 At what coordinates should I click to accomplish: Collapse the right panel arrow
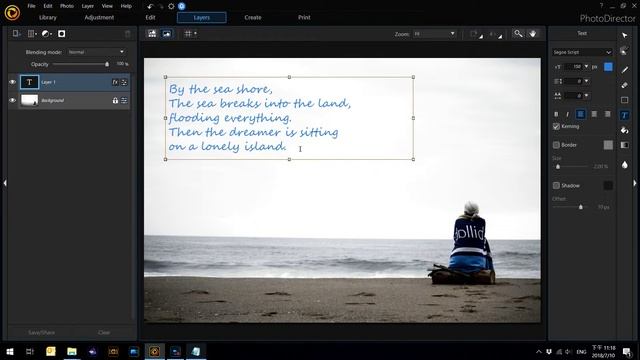pos(635,183)
